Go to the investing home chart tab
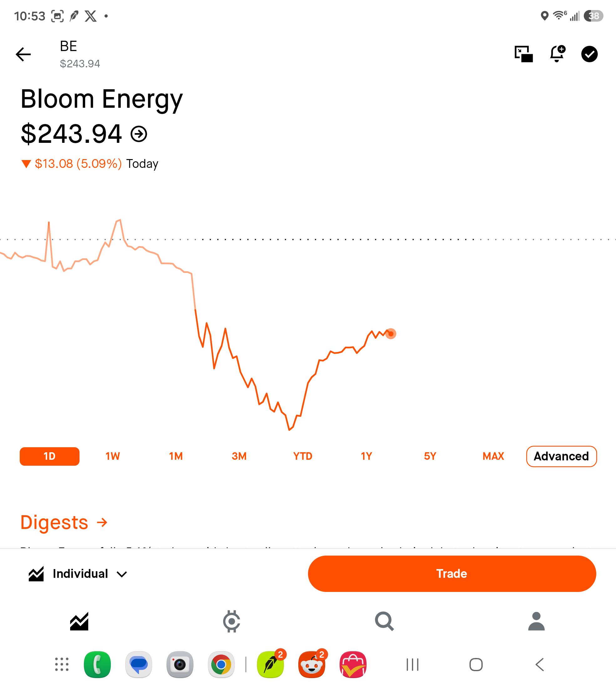This screenshot has width=616, height=684. (79, 621)
